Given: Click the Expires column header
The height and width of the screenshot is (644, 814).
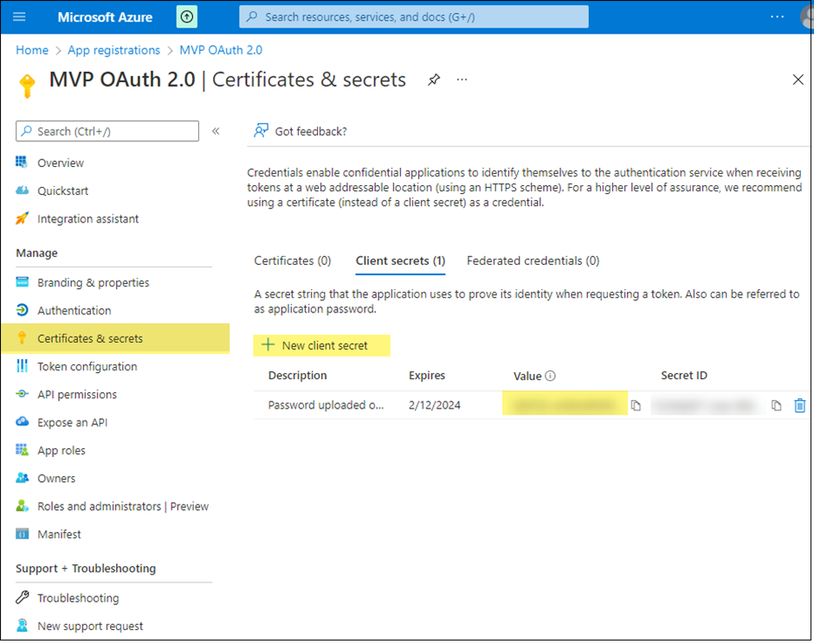Looking at the screenshot, I should (x=427, y=376).
